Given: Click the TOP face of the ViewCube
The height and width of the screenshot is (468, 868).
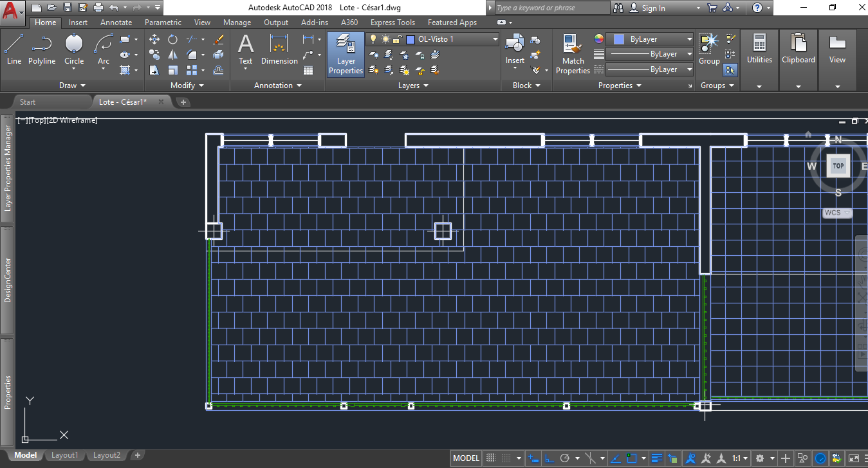Looking at the screenshot, I should [838, 166].
